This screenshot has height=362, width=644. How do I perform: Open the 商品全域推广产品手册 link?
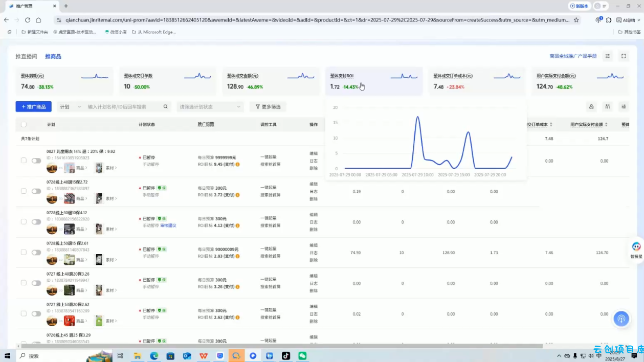pos(573,56)
